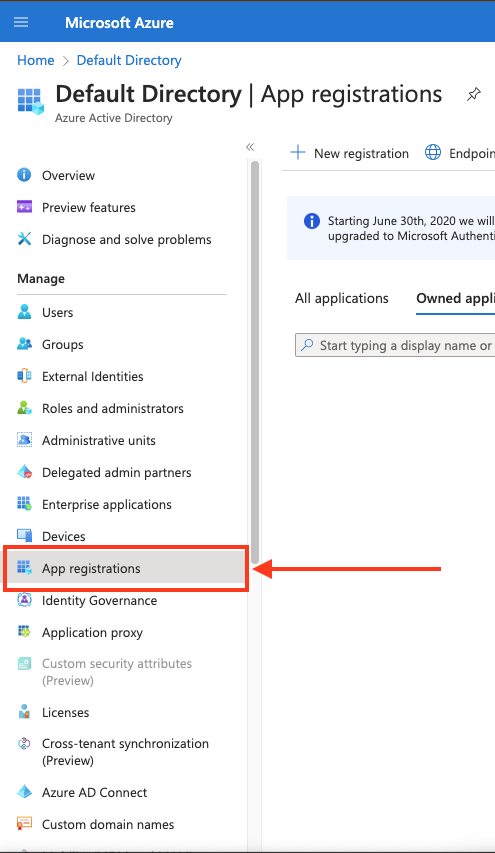Open Cross-tenant synchronization (Preview)

[125, 752]
